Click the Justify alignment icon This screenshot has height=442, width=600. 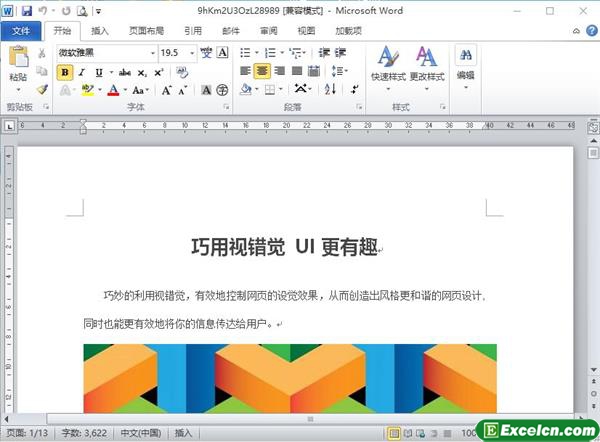(x=297, y=71)
